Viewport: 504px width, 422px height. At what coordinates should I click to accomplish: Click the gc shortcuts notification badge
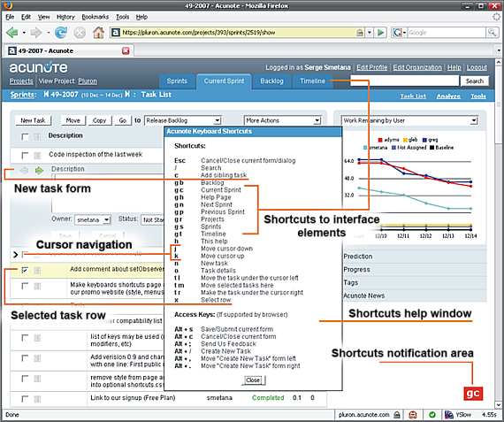click(473, 394)
